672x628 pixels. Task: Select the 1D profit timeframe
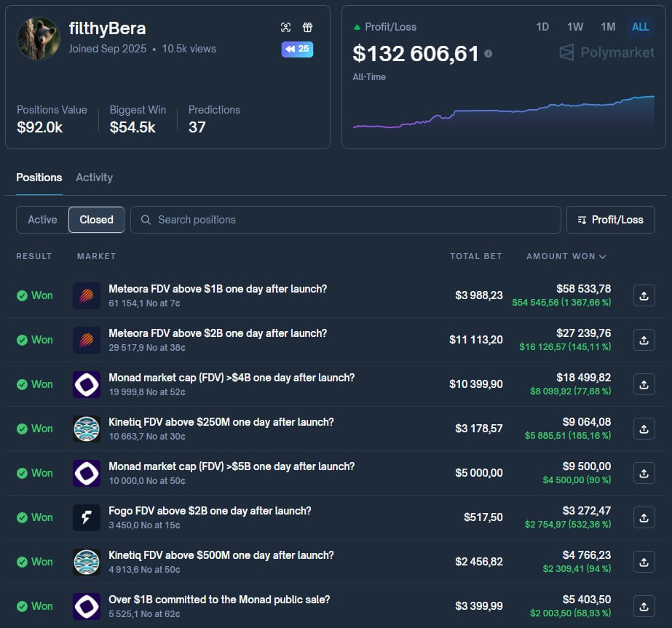(542, 27)
